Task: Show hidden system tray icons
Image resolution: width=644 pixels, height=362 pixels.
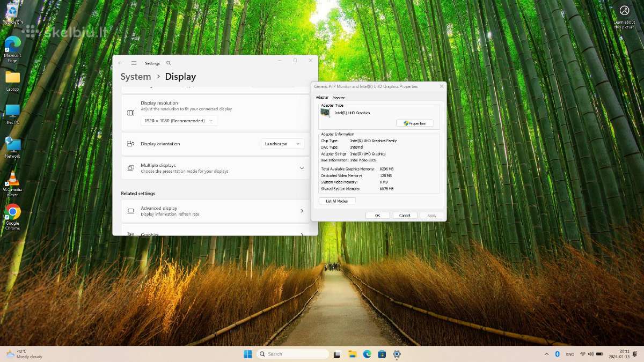Action: 546,354
